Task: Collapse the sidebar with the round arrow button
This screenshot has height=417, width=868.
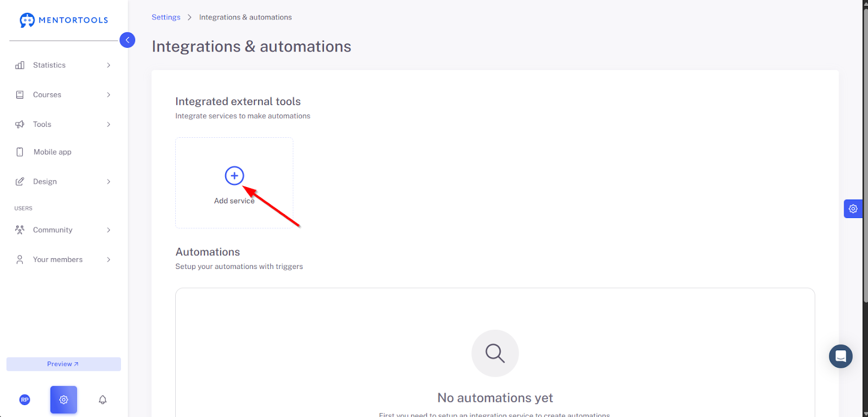Action: 127,40
